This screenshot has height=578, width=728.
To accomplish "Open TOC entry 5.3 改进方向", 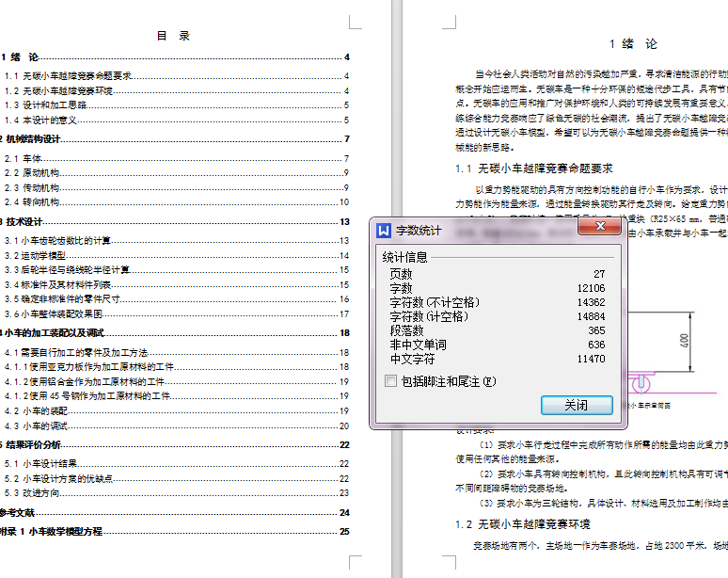I will pos(177,493).
